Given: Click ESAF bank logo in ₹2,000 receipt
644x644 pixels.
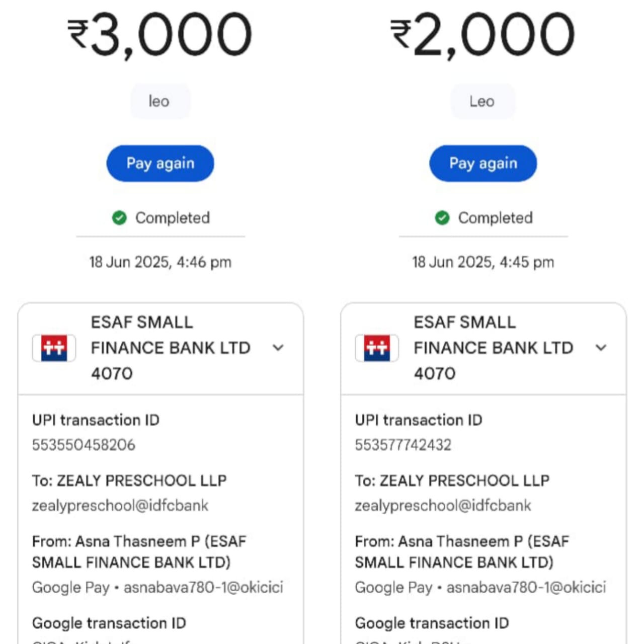Looking at the screenshot, I should [377, 348].
